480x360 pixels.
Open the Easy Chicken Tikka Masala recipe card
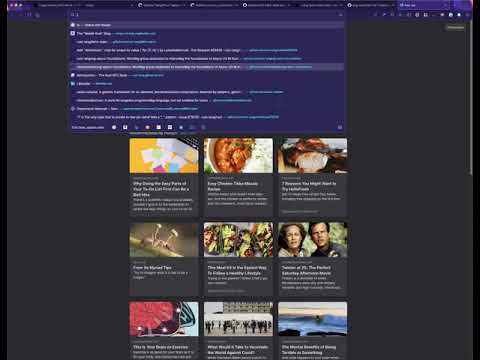tap(238, 177)
